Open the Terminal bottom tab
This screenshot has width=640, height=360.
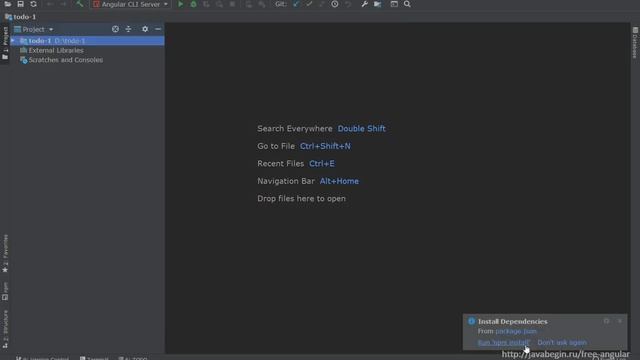click(94, 358)
